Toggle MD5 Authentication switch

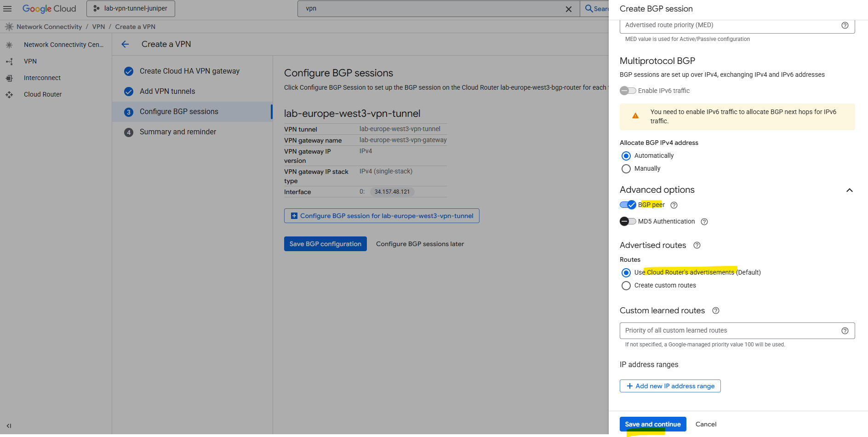(628, 221)
